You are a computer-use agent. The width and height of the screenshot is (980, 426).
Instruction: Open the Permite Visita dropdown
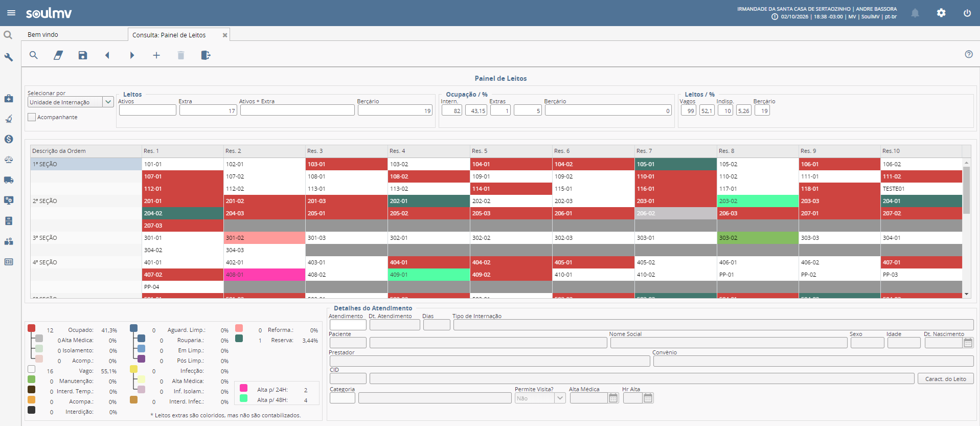pos(560,398)
